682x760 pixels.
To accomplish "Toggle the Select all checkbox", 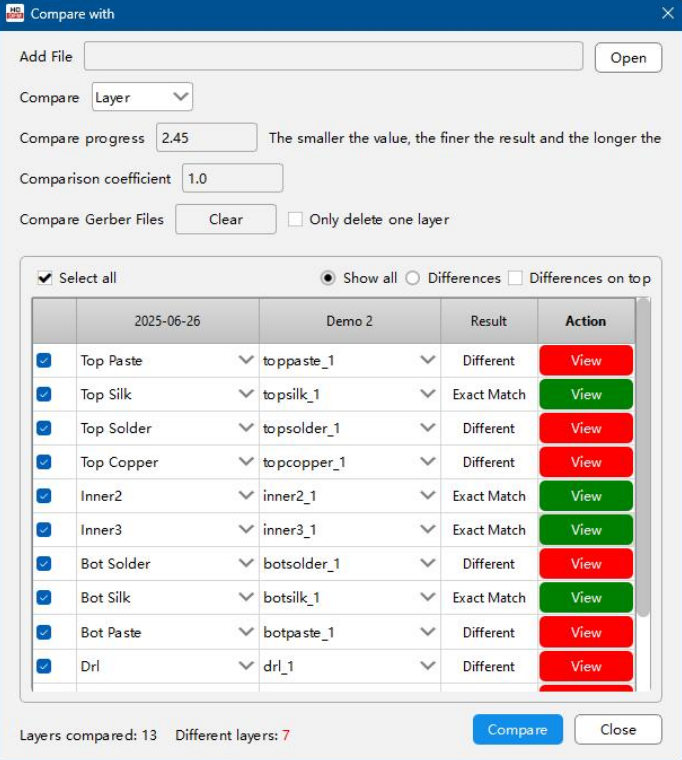I will click(45, 278).
